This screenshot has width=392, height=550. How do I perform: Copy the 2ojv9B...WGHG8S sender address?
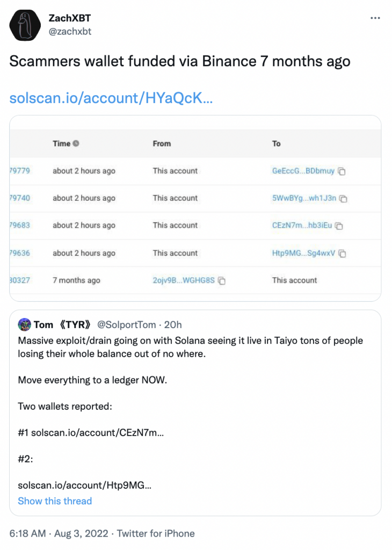tap(222, 280)
